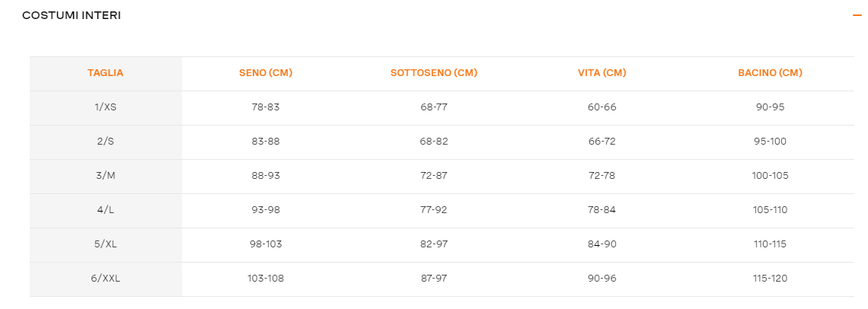Click the 4/L size row label
This screenshot has width=868, height=309.
[105, 210]
